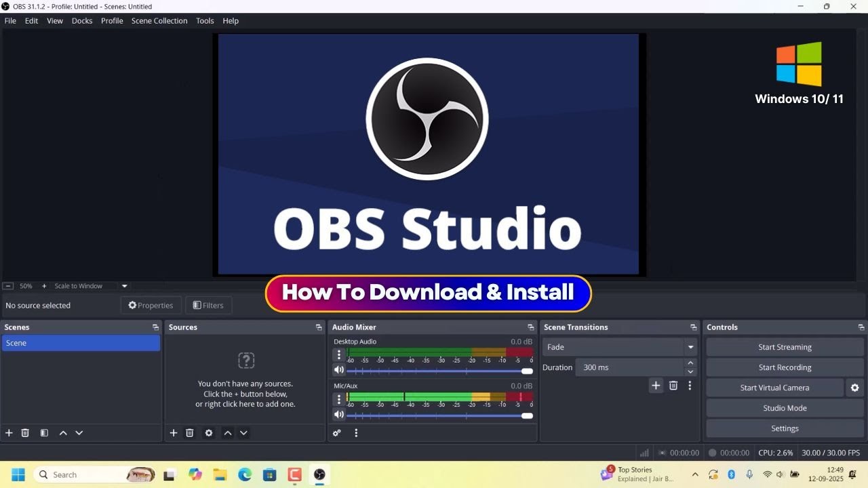
Task: Open the Help menu
Action: click(x=231, y=21)
